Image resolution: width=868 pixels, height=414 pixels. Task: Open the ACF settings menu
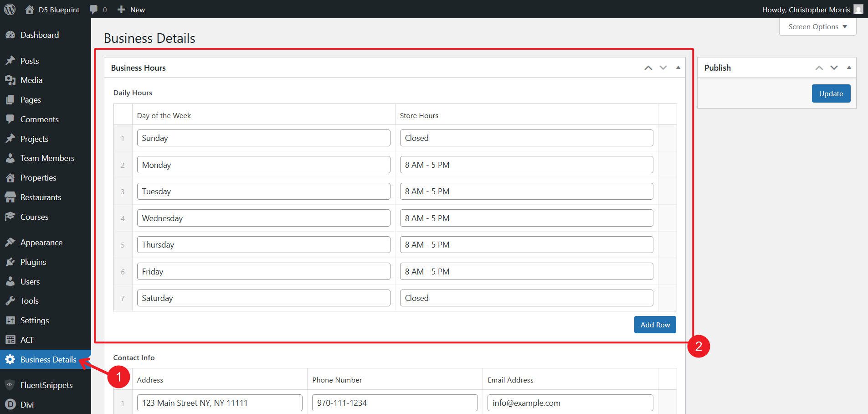coord(28,340)
